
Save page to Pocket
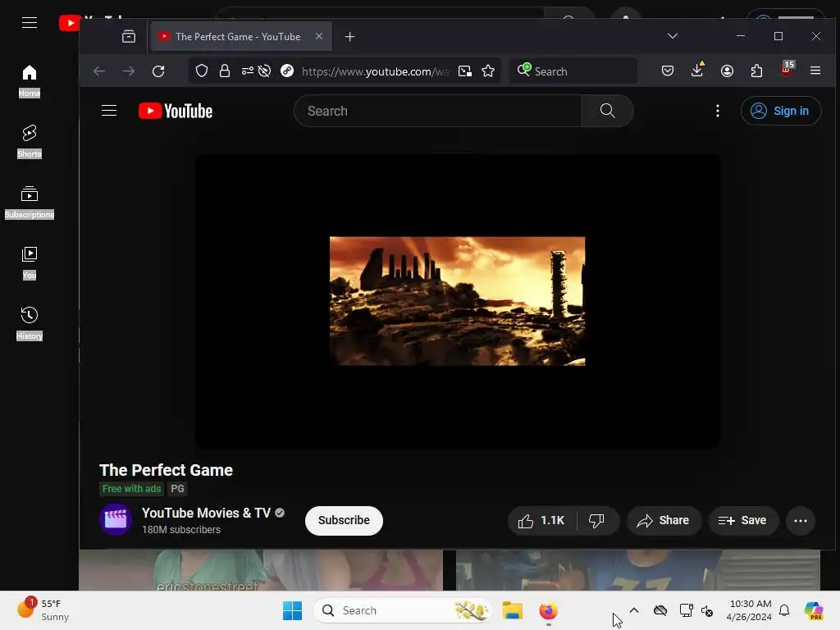(668, 71)
